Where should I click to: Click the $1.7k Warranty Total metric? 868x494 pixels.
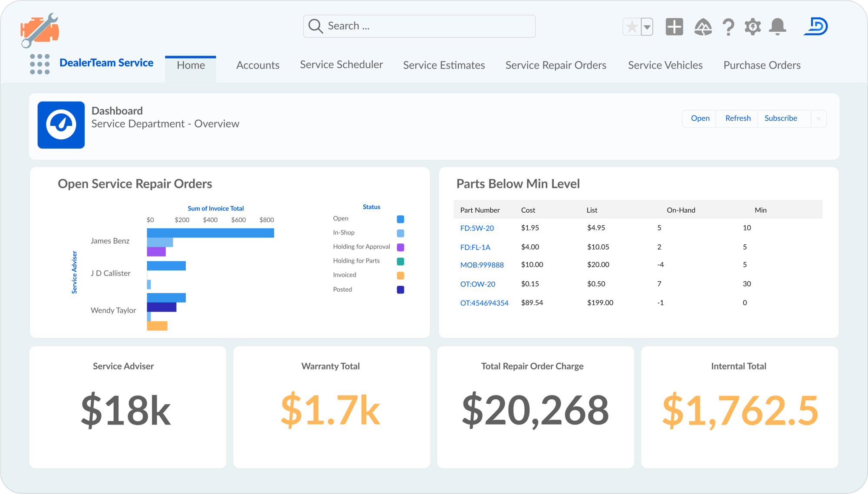point(331,410)
